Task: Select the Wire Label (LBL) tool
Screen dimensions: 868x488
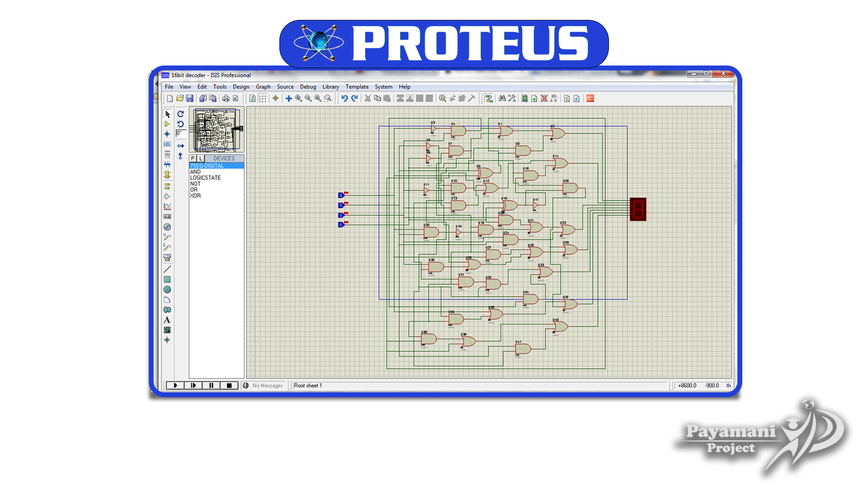Action: pos(167,144)
